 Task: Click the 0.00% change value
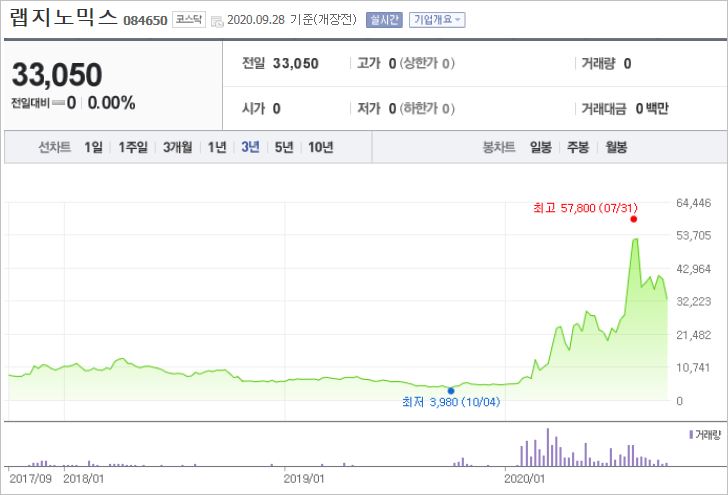(111, 103)
